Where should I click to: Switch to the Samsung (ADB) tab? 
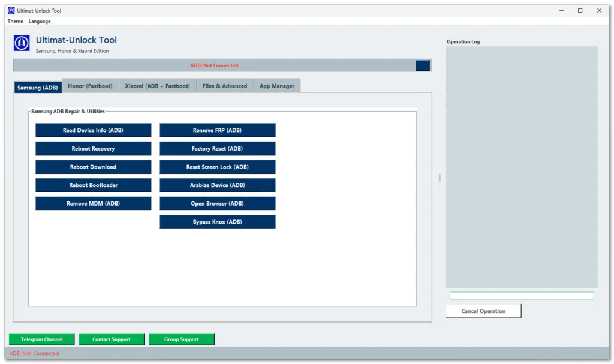click(x=38, y=88)
